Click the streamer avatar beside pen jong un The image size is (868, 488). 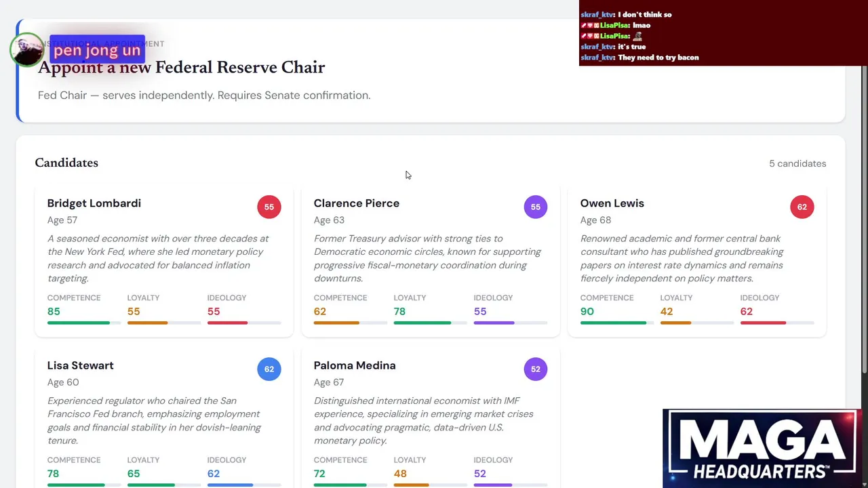pyautogui.click(x=26, y=50)
